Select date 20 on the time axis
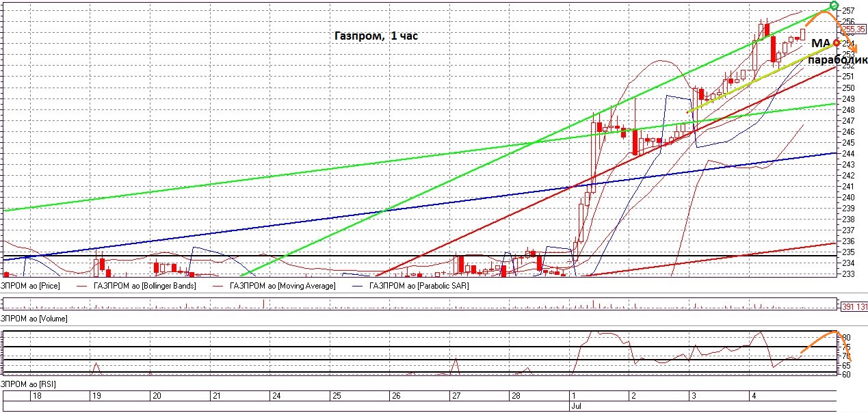This screenshot has height=413, width=868. click(x=157, y=395)
